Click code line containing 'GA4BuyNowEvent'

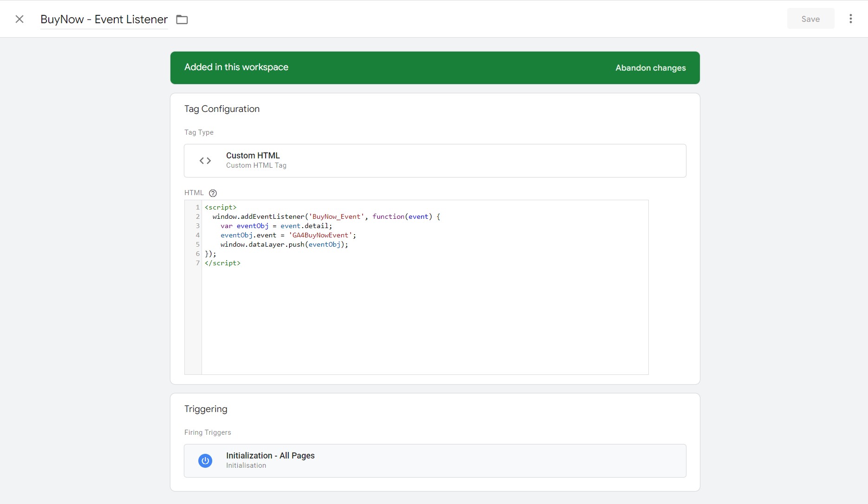pyautogui.click(x=288, y=235)
